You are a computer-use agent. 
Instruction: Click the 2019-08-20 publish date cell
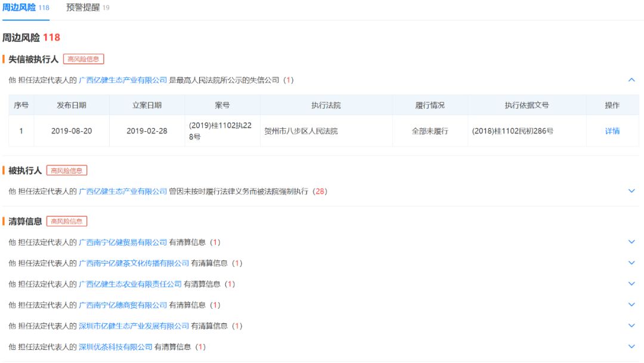(72, 131)
